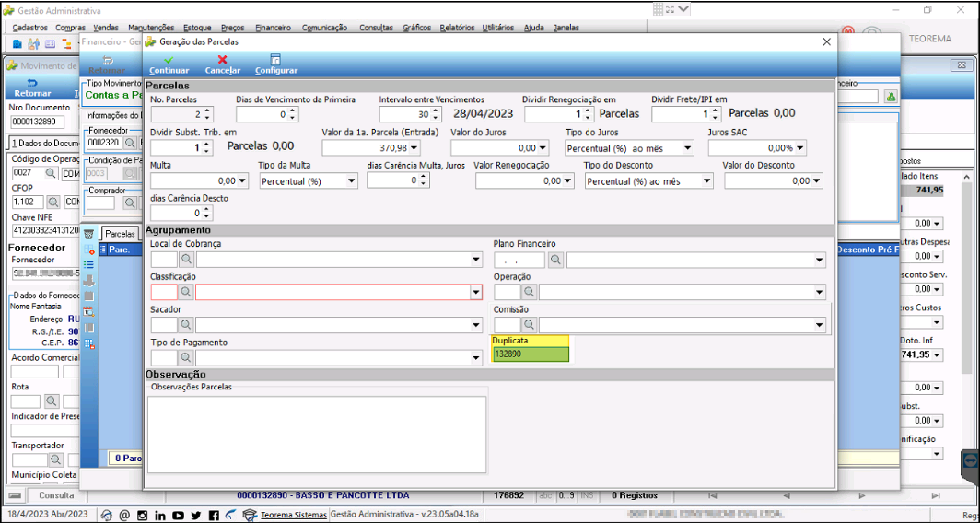
Task: Expand the Plano Financeiro dropdown
Action: click(x=820, y=260)
